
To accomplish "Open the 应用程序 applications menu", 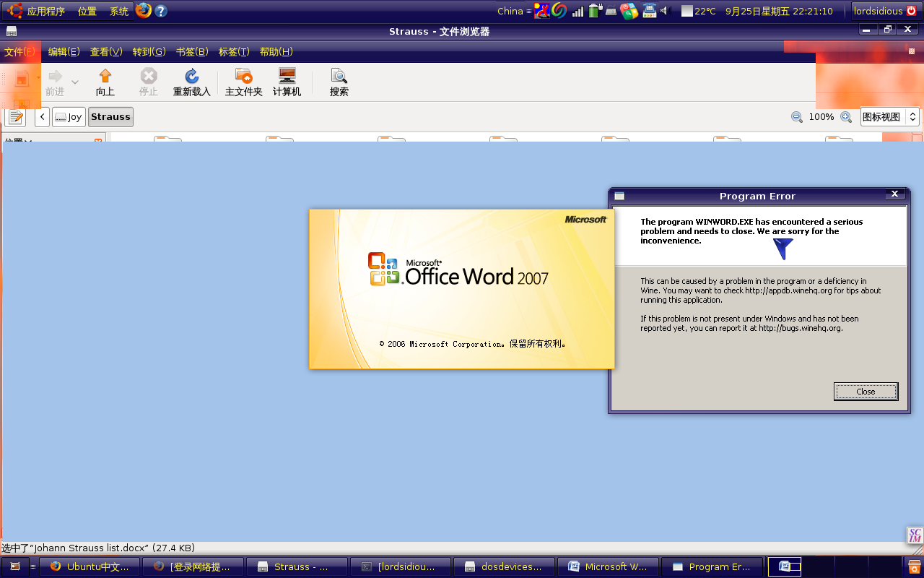I will click(38, 11).
